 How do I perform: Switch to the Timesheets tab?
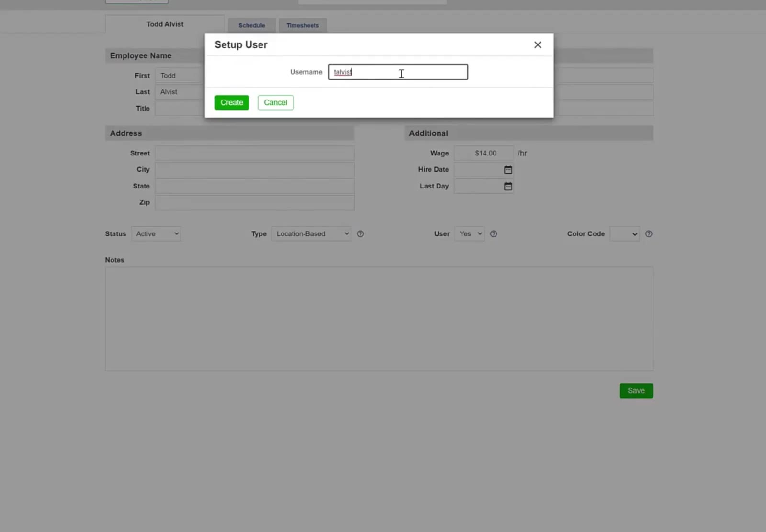[x=303, y=25]
